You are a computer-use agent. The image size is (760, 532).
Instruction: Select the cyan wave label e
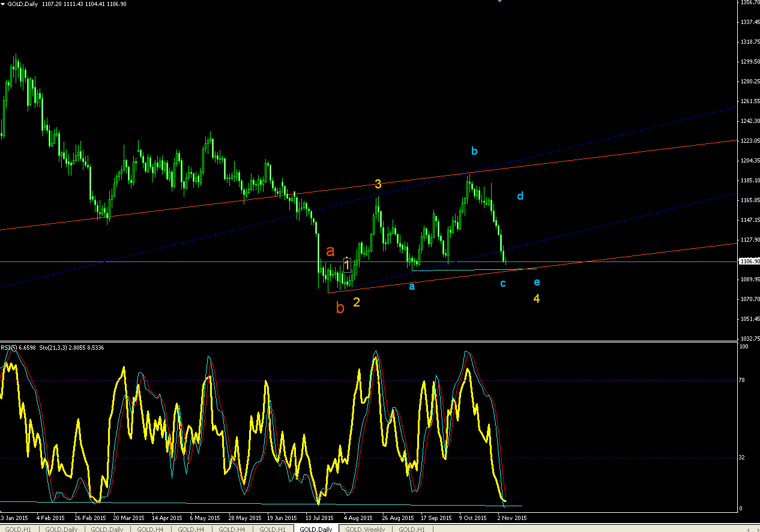[537, 282]
